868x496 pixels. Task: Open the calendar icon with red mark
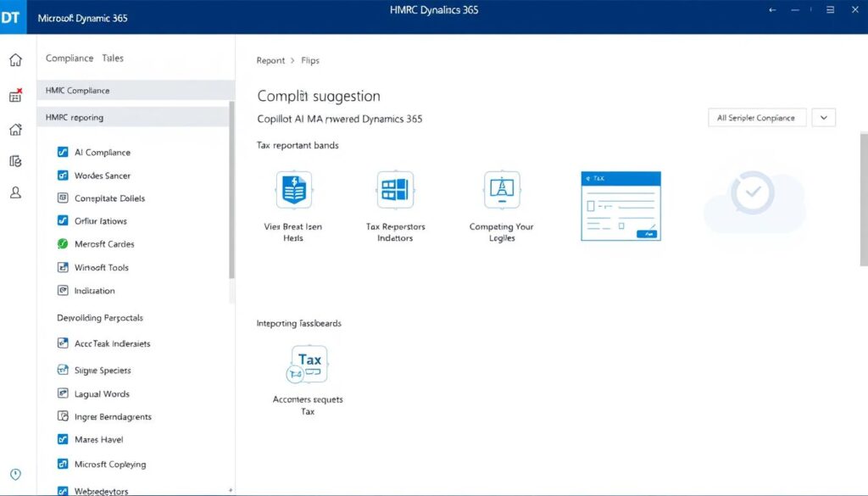(15, 95)
